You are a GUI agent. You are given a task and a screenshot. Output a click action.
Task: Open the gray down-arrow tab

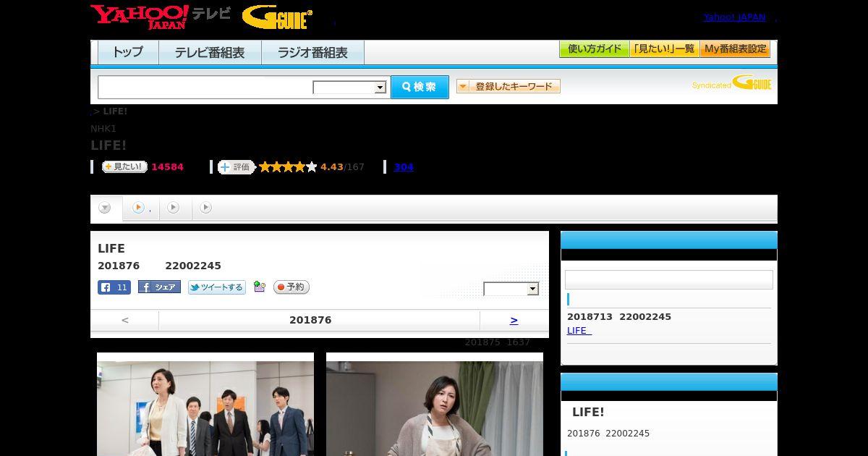pos(106,208)
